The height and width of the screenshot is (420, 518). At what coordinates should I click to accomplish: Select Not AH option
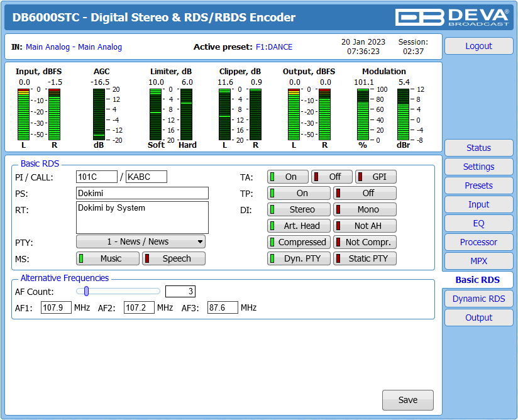coord(365,226)
